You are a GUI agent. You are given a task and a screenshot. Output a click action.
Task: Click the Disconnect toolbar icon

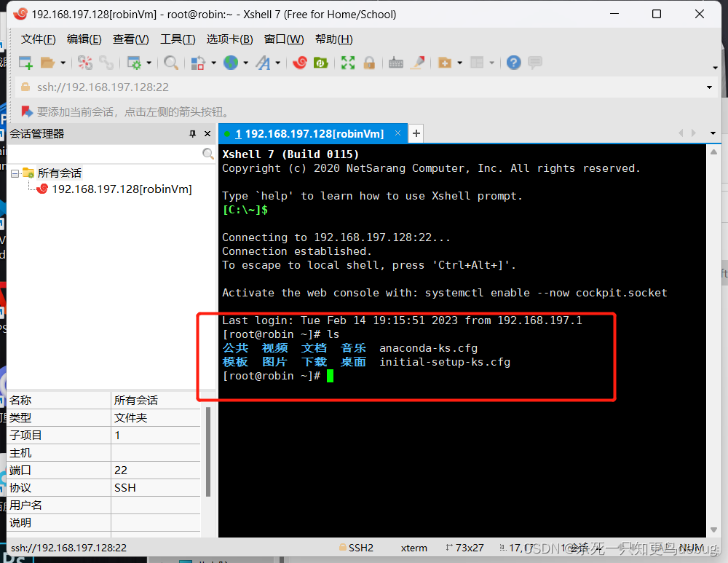coord(85,63)
